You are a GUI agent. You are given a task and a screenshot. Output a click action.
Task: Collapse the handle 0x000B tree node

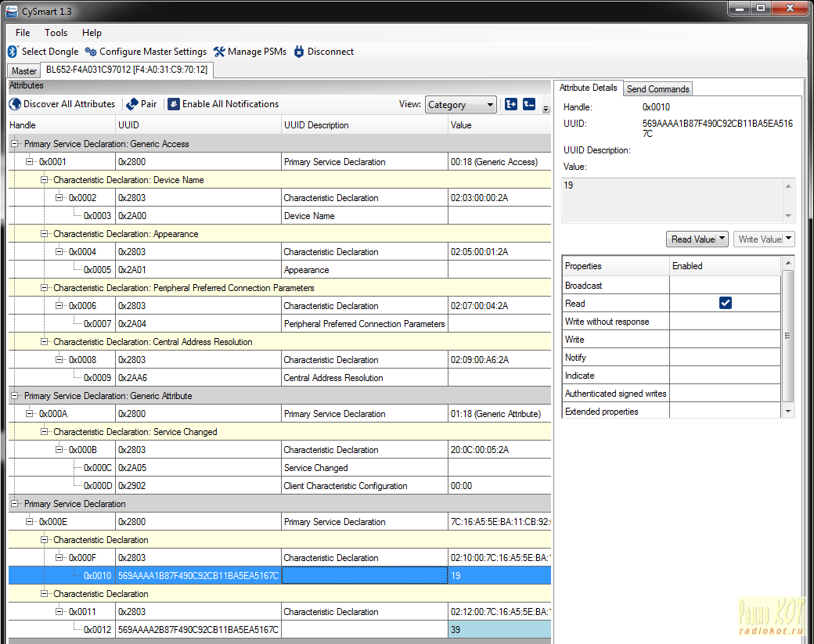[59, 449]
